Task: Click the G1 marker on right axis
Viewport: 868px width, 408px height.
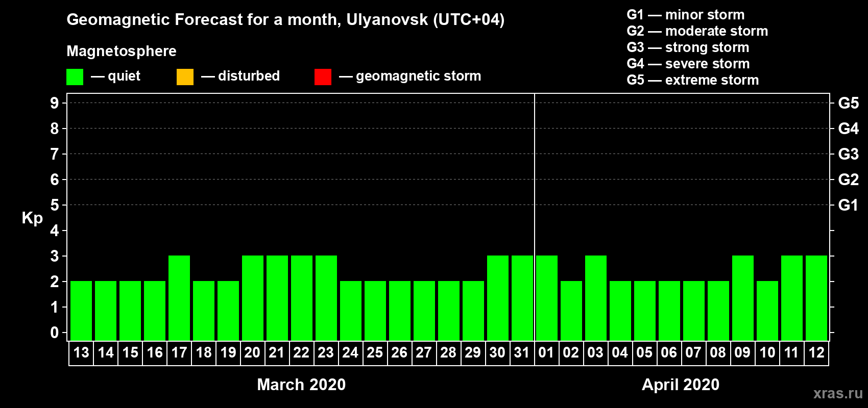Action: [x=848, y=205]
